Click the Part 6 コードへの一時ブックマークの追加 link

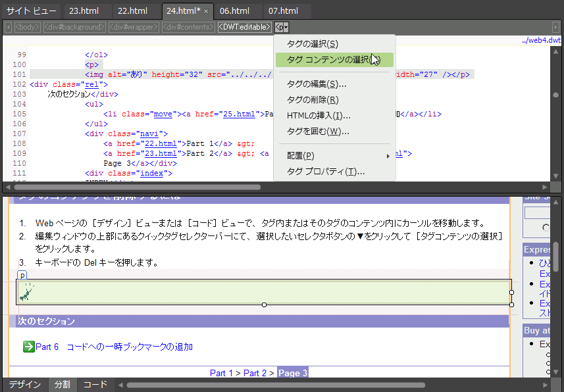pyautogui.click(x=114, y=347)
